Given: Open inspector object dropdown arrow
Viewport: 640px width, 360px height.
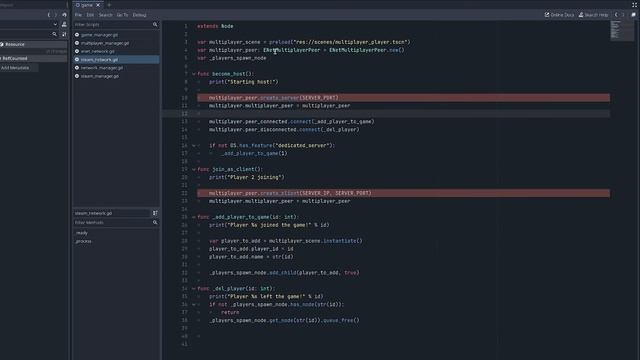Looking at the screenshot, I should pos(55,24).
